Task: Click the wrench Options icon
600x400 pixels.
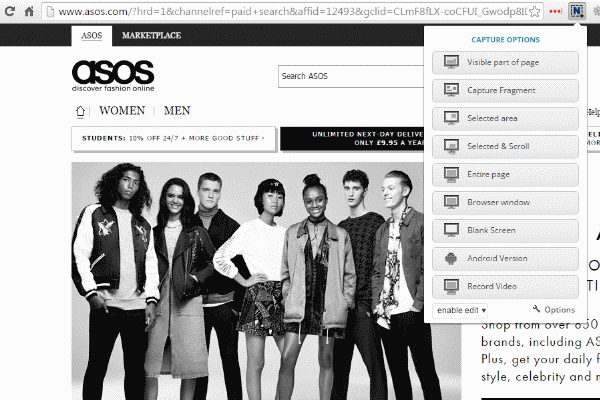Action: (x=536, y=309)
